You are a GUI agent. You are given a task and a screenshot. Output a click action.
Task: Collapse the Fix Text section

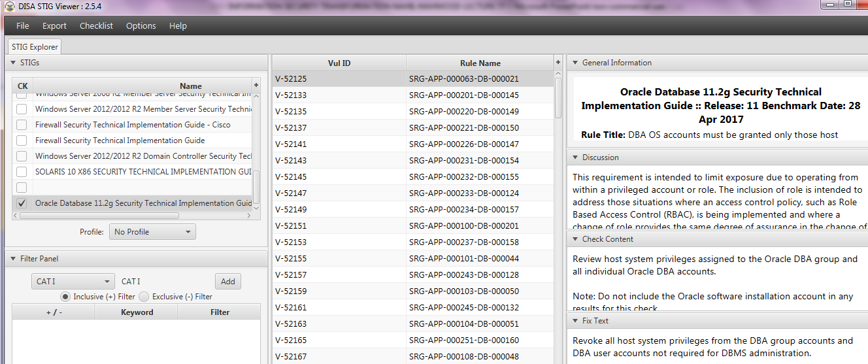point(575,321)
